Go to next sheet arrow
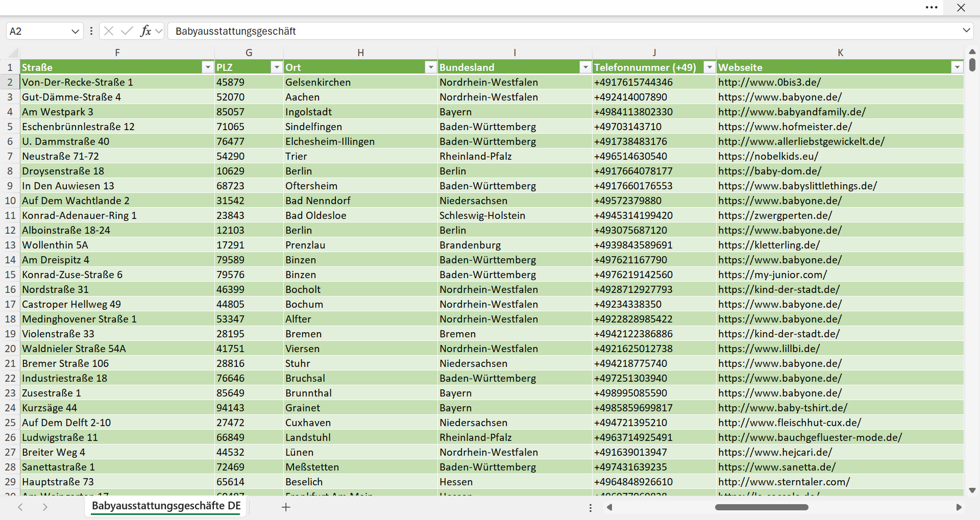 click(45, 507)
